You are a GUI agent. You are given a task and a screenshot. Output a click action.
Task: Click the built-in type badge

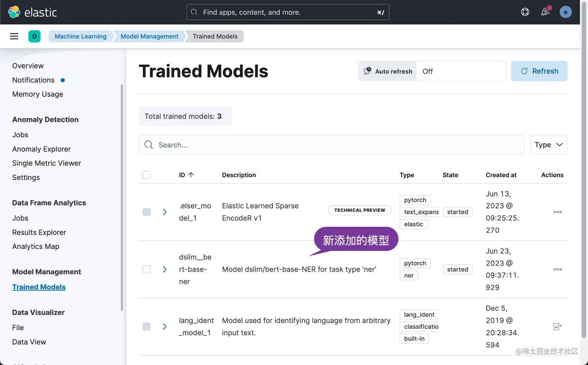click(414, 339)
